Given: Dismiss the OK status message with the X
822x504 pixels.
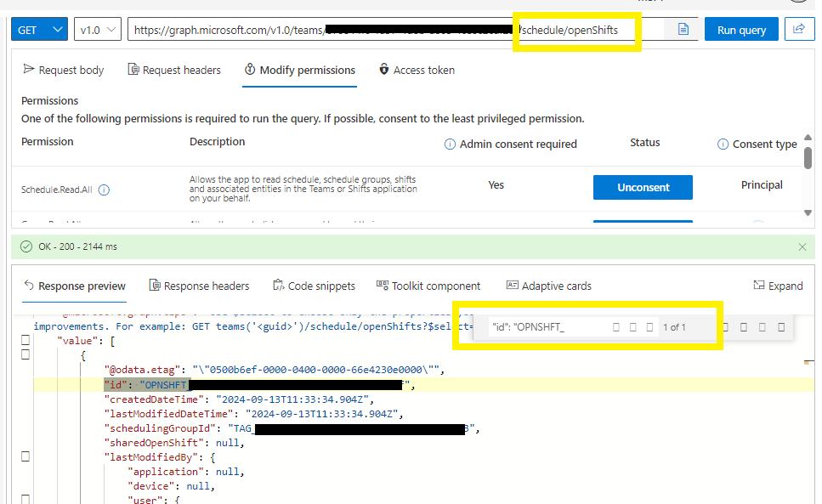Looking at the screenshot, I should [802, 246].
